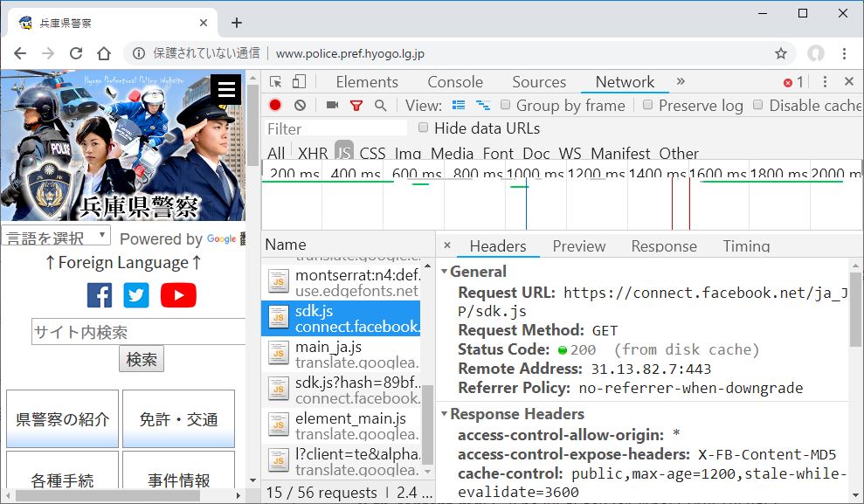
Task: Open the Timing tab of request
Action: point(746,246)
